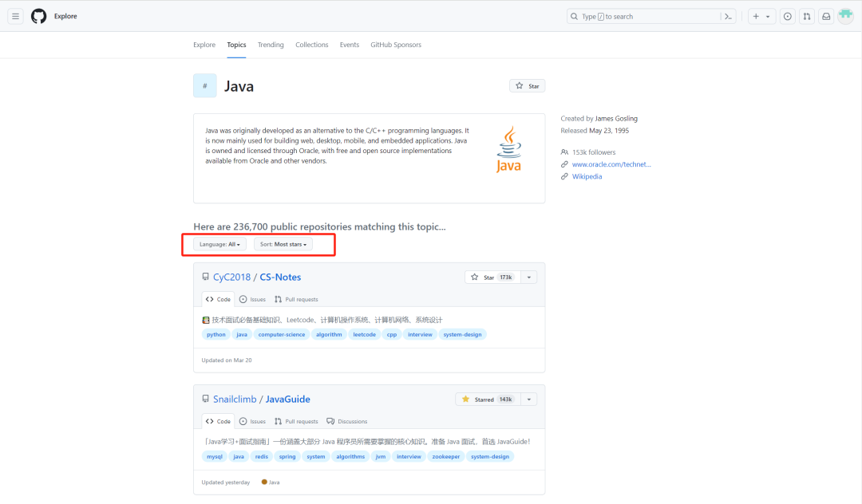Click the computer-science topic tag

tap(282, 334)
